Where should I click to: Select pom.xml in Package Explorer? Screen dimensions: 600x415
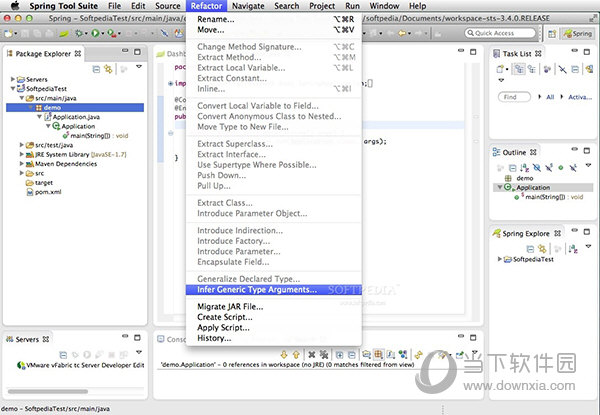[49, 192]
